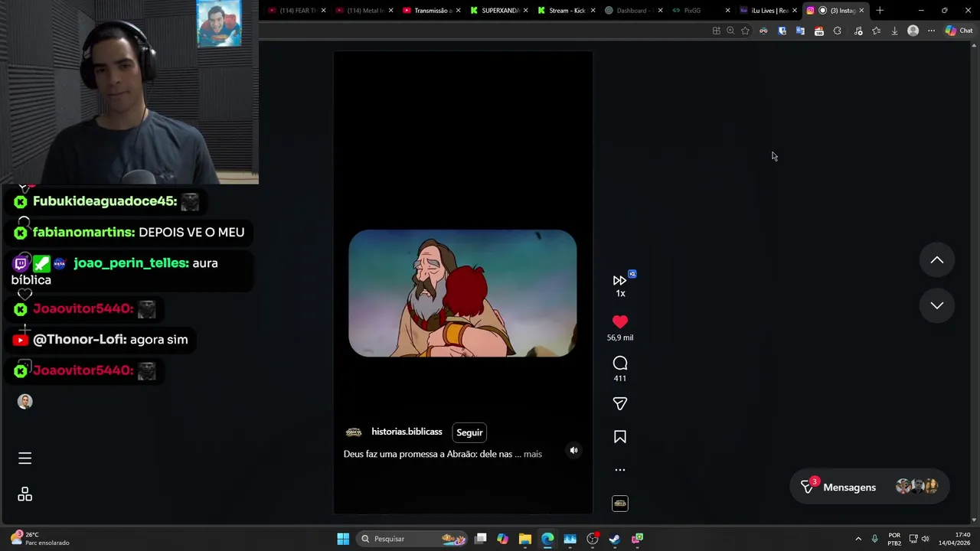Click the POR PTB2 language indicator
Viewport: 980px width, 551px height.
(x=894, y=539)
